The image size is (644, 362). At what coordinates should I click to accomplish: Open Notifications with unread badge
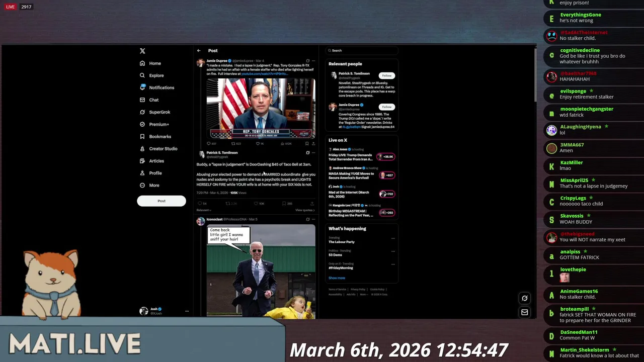pyautogui.click(x=157, y=87)
